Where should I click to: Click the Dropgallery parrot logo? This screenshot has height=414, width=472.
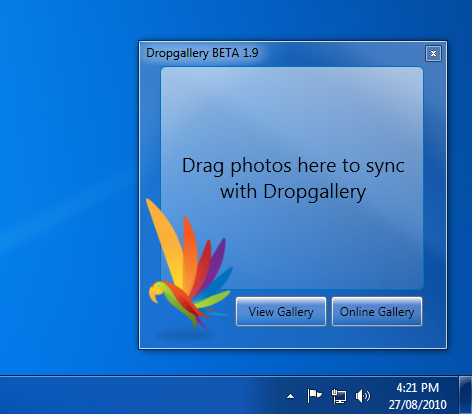click(x=189, y=267)
